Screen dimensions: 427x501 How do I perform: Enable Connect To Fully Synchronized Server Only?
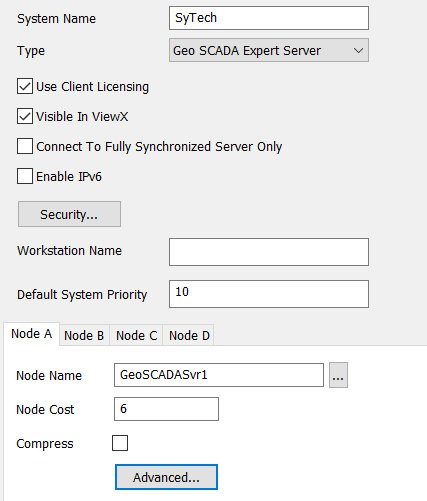tap(25, 146)
